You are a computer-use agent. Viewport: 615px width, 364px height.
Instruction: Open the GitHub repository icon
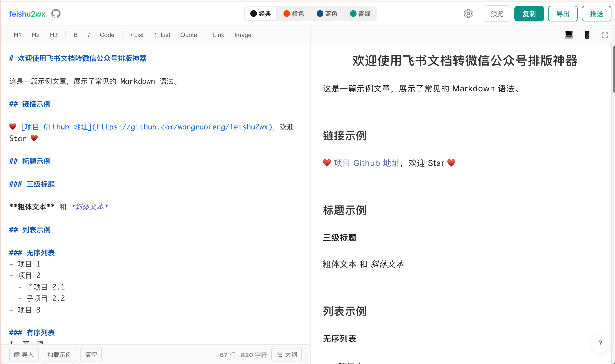pos(56,14)
